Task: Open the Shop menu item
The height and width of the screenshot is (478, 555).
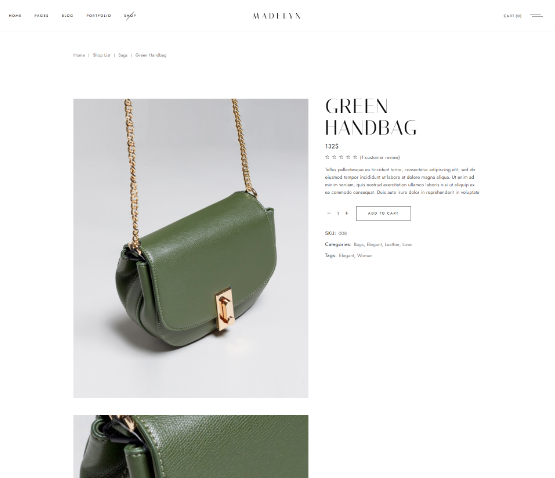Action: point(130,16)
